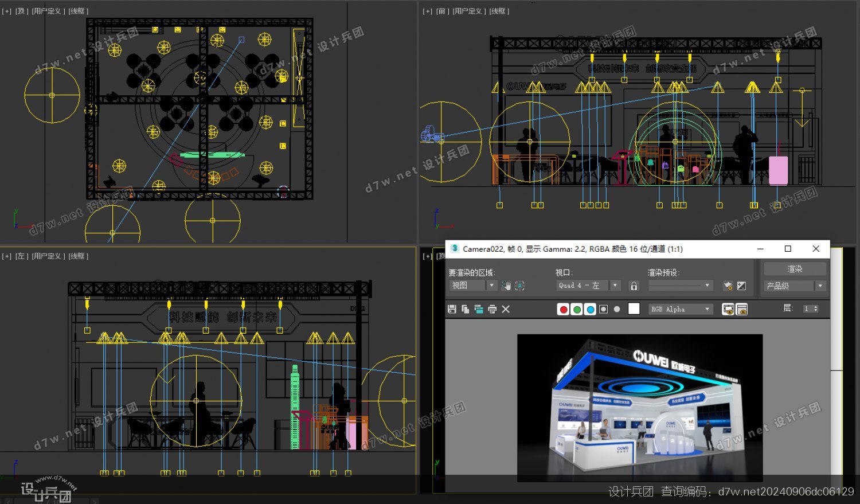The image size is (860, 504).
Task: Toggle the green channel display
Action: pyautogui.click(x=577, y=309)
